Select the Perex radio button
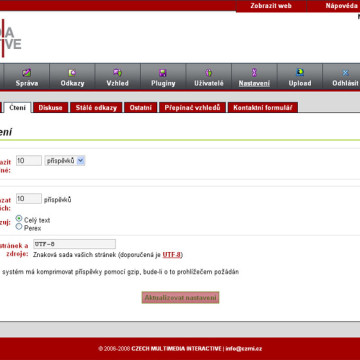 [x=19, y=227]
